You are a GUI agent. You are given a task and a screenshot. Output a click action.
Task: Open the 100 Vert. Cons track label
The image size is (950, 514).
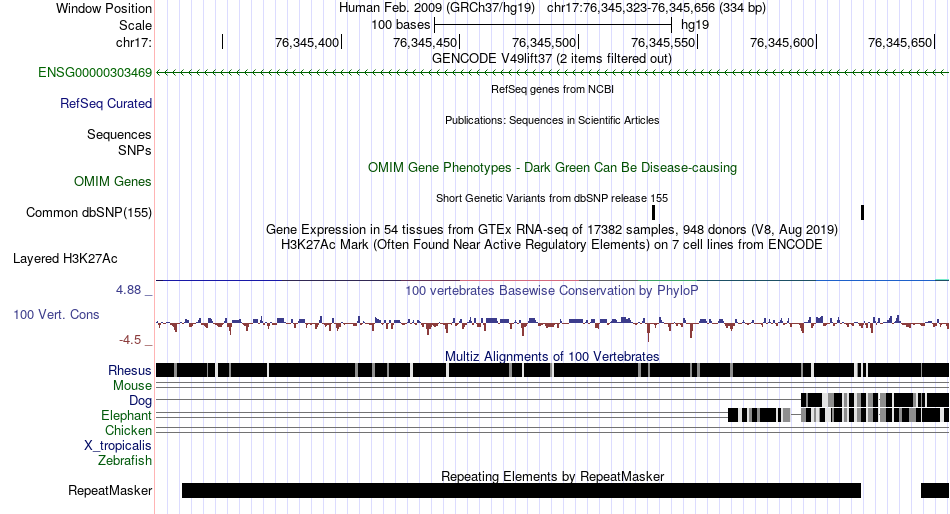click(56, 315)
